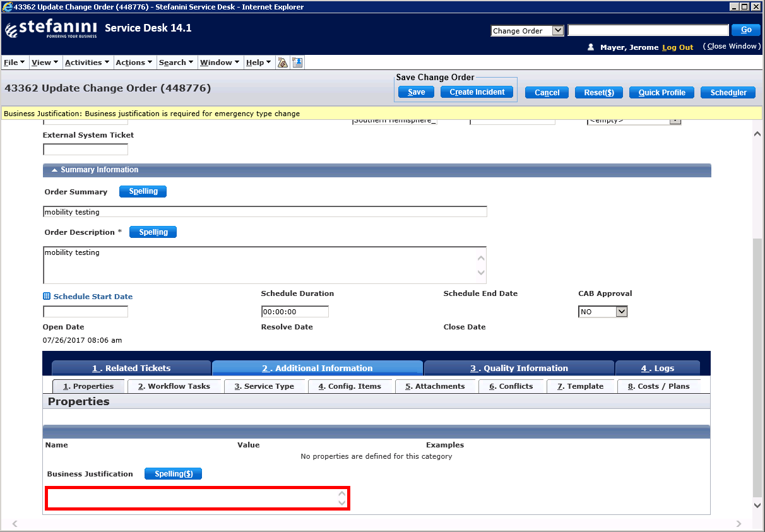The image size is (765, 532).
Task: Open the File menu
Action: (14, 62)
